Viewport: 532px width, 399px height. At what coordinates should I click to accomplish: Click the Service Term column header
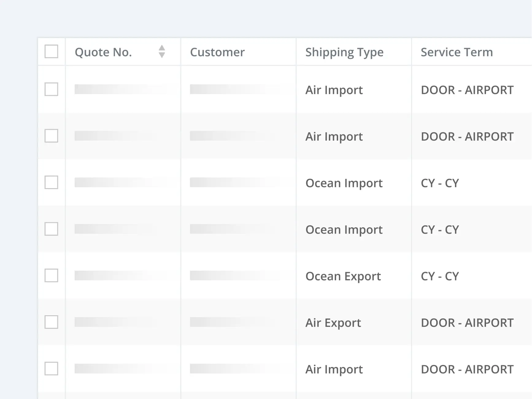point(457,52)
